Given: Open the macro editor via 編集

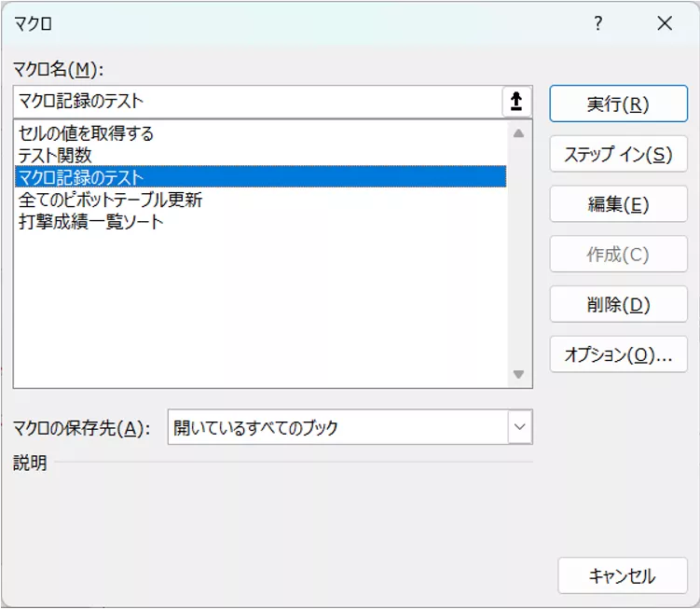Looking at the screenshot, I should point(618,204).
